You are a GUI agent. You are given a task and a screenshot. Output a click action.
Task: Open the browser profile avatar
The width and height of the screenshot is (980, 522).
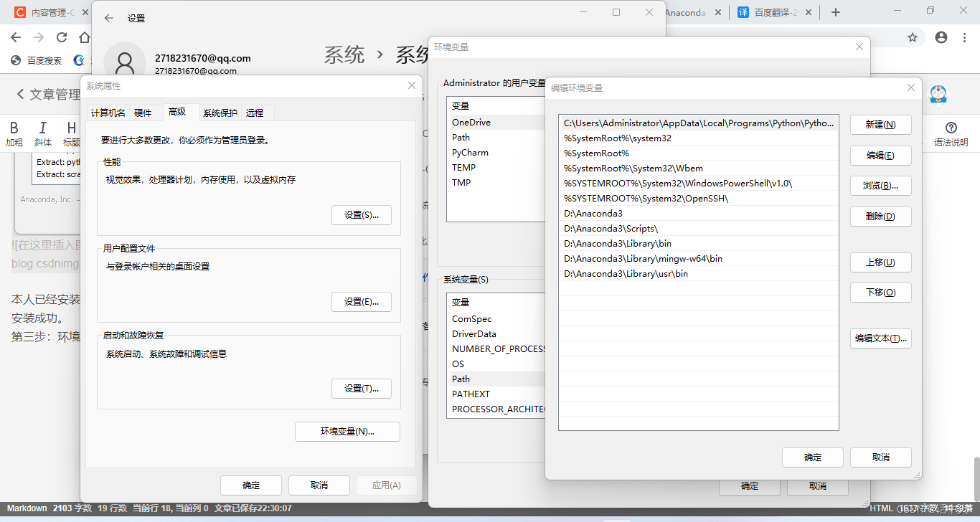click(941, 37)
